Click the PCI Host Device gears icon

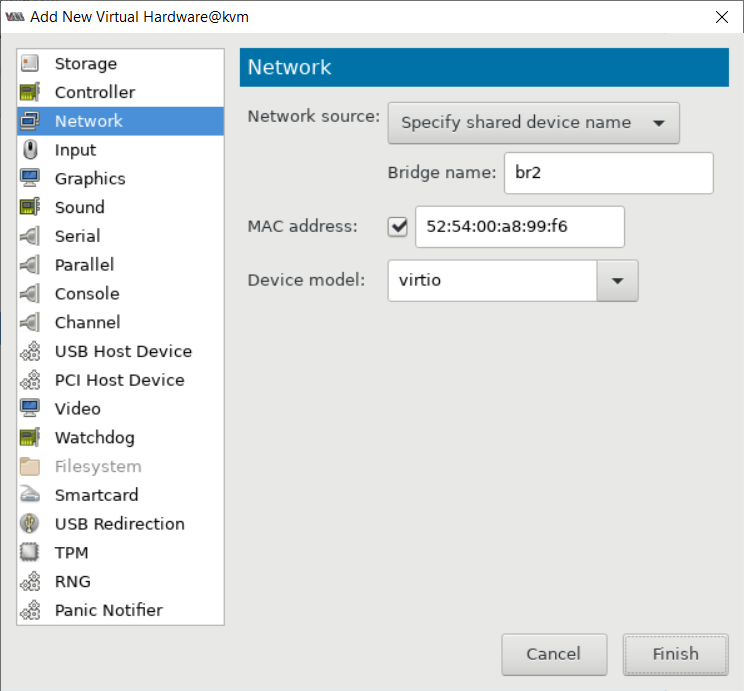30,380
